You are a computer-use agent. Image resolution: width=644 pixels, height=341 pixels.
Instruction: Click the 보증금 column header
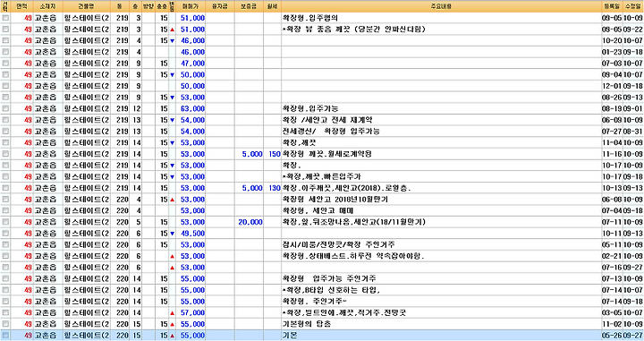(x=249, y=6)
